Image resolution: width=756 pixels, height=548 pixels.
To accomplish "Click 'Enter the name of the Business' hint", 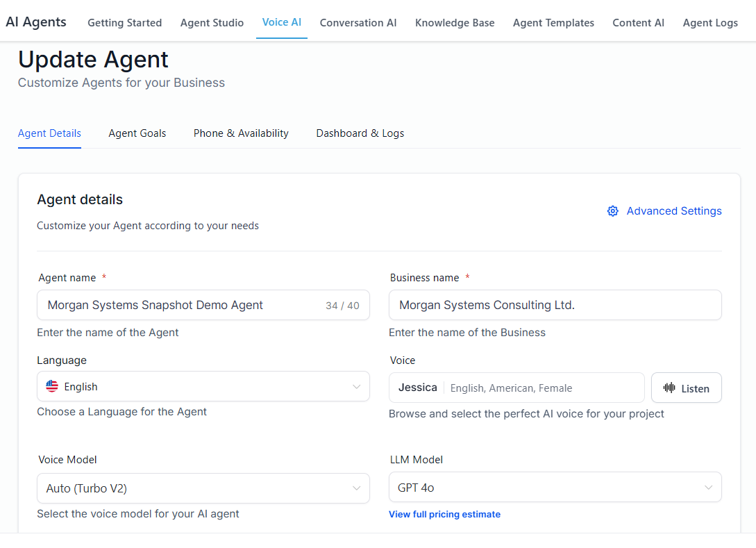I will coord(467,333).
